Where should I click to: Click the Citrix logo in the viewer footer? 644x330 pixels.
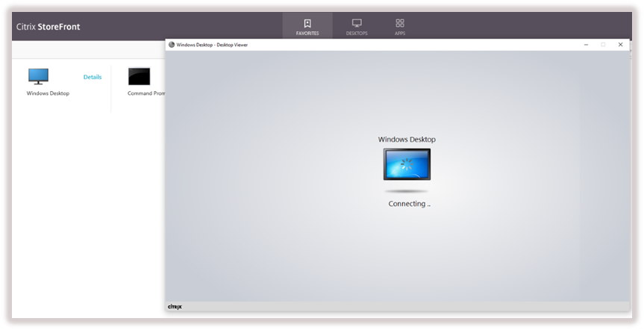(x=175, y=307)
